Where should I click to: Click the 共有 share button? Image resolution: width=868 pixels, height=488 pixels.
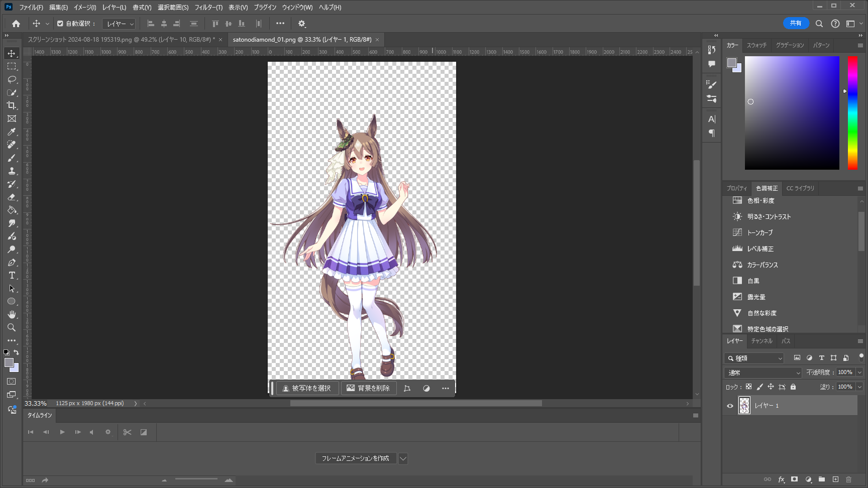[796, 23]
